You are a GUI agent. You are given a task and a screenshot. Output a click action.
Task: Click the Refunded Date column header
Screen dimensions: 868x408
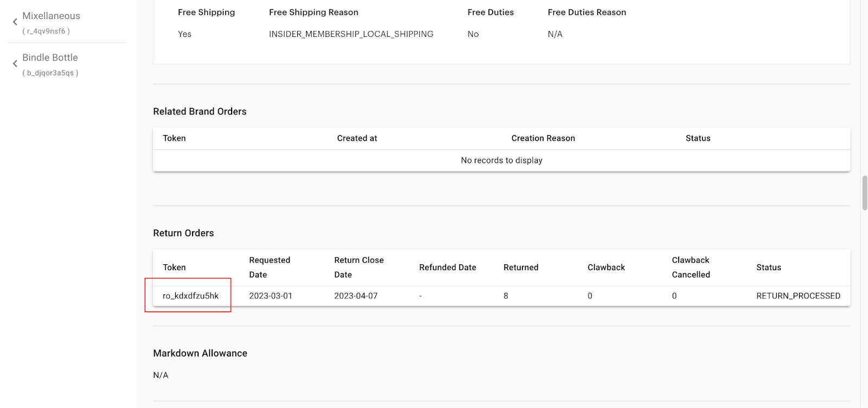pyautogui.click(x=448, y=267)
